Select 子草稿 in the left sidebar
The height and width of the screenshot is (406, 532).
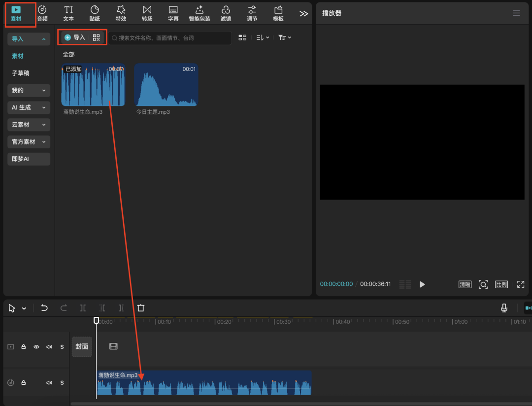pyautogui.click(x=21, y=73)
